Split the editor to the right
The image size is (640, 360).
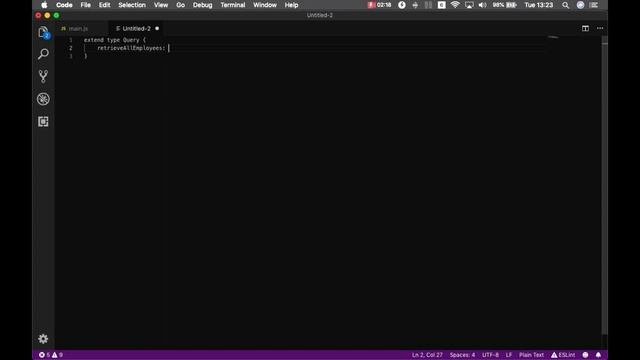click(585, 29)
